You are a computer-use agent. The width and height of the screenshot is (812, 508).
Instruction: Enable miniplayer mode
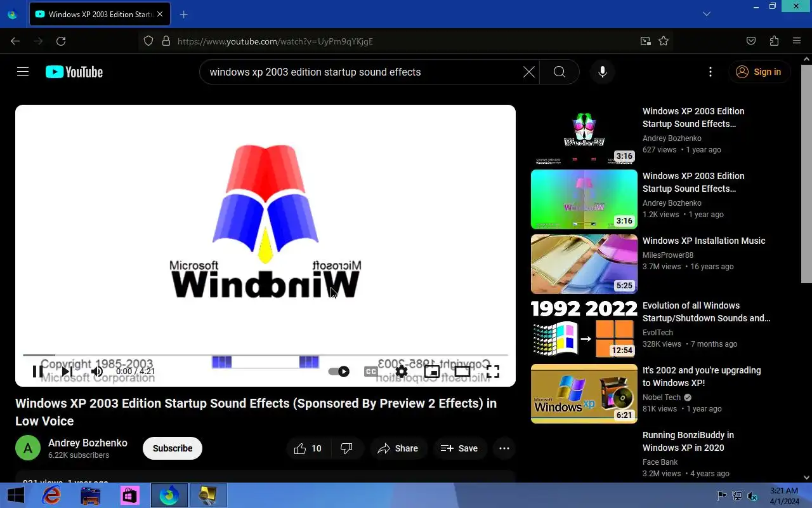[432, 371]
